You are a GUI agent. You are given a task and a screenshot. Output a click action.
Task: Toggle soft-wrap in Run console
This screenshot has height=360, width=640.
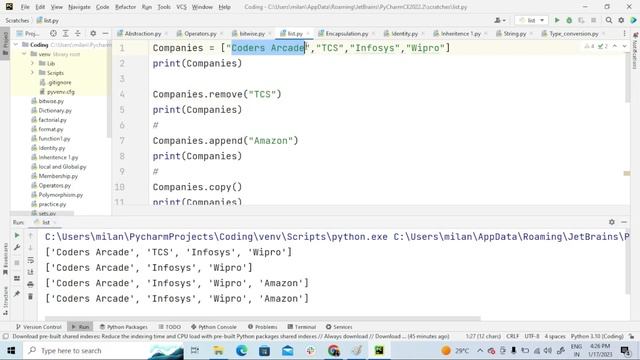[30, 260]
